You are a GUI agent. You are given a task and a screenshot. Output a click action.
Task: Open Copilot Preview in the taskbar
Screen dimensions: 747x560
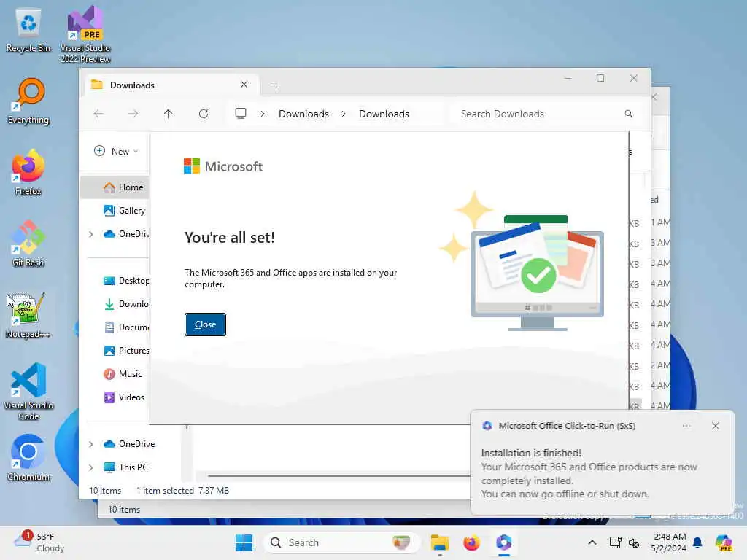[724, 542]
